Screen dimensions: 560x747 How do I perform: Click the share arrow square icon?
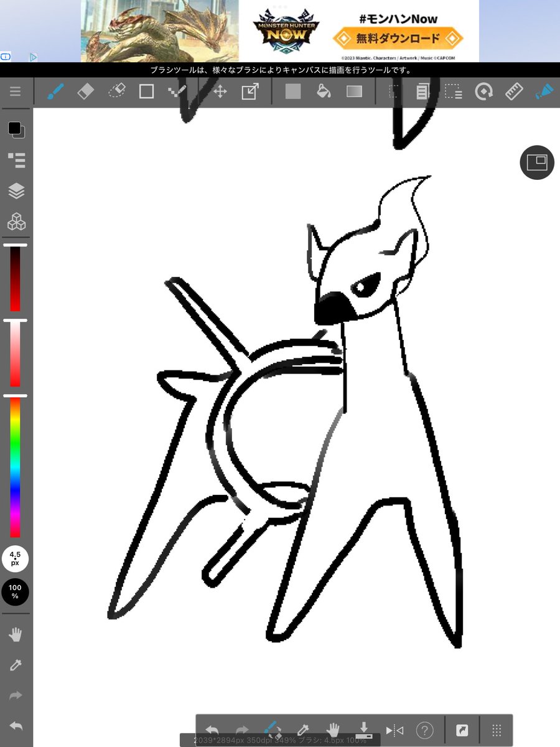tap(462, 730)
